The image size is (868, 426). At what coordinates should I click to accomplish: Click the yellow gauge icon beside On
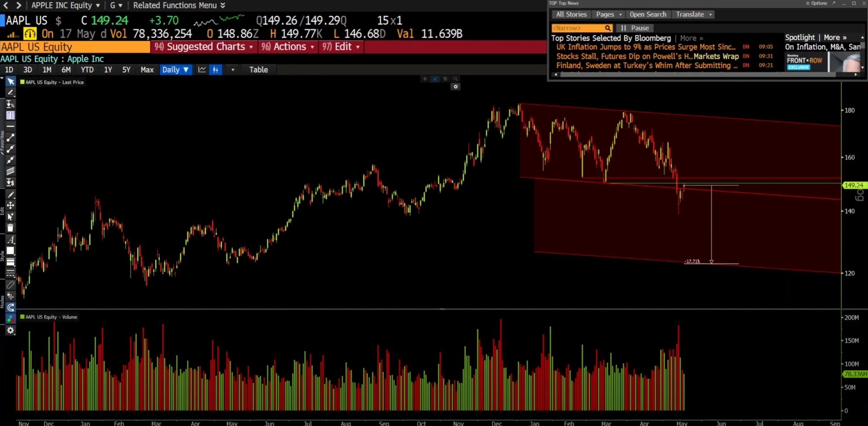click(30, 33)
